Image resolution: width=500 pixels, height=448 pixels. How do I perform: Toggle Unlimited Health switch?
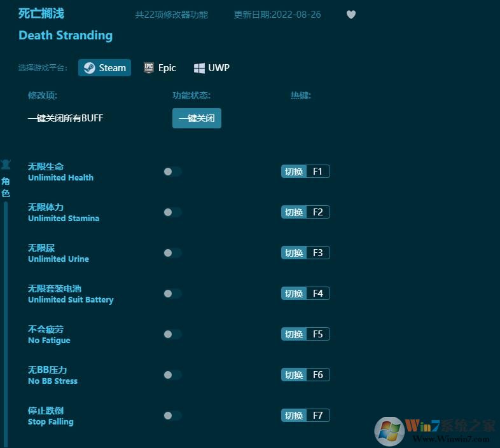(172, 172)
